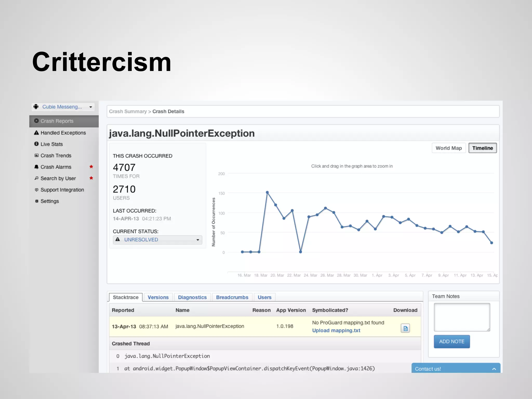Switch graph view to World Map

(x=448, y=148)
